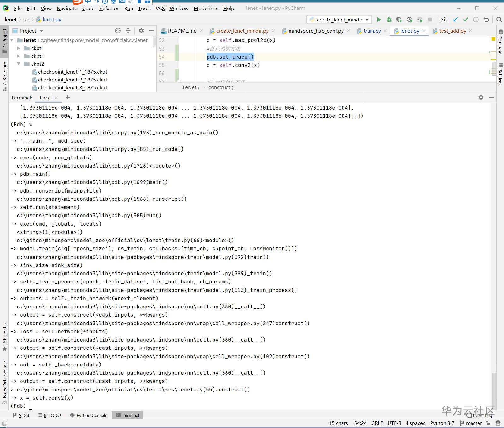The height and width of the screenshot is (428, 504).
Task: Open Search Everywhere magnifier icon
Action: tap(499, 20)
